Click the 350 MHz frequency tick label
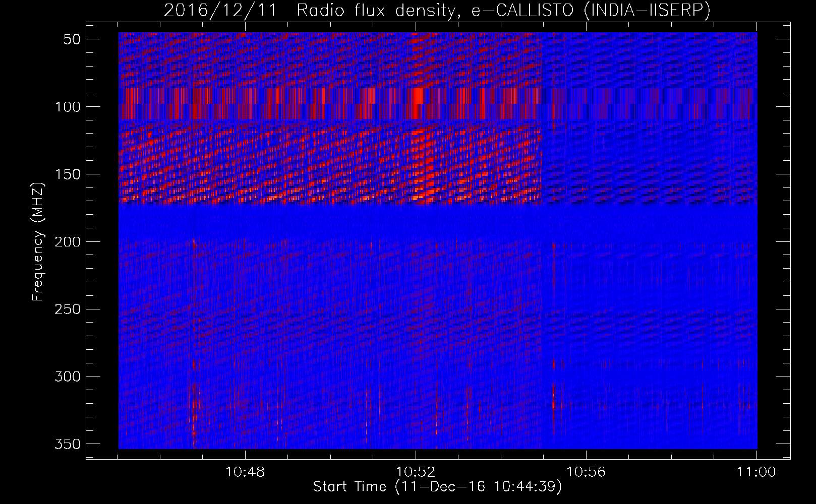The height and width of the screenshot is (504, 816). click(68, 444)
